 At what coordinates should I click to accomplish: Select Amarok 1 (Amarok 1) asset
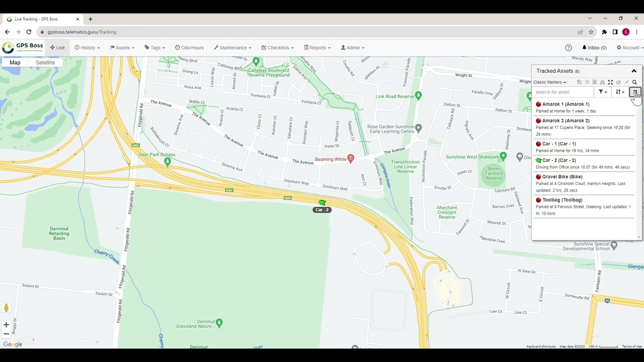tap(584, 108)
